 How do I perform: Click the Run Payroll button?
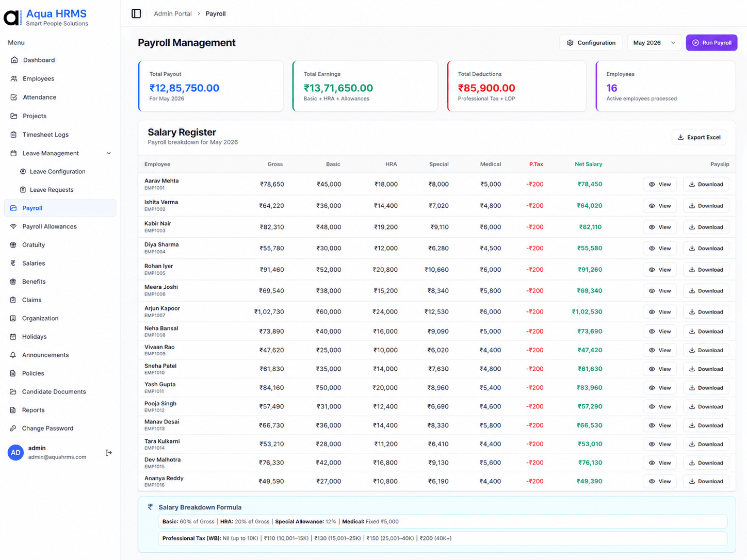(x=711, y=43)
